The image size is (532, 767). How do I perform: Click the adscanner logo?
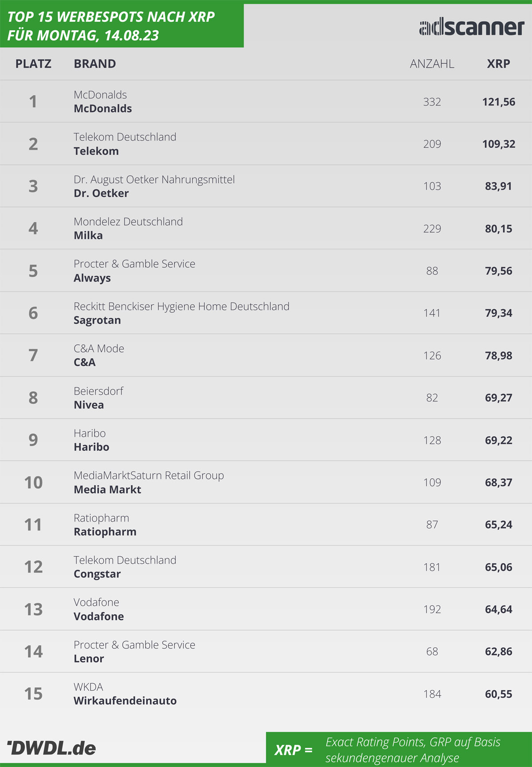click(x=472, y=28)
